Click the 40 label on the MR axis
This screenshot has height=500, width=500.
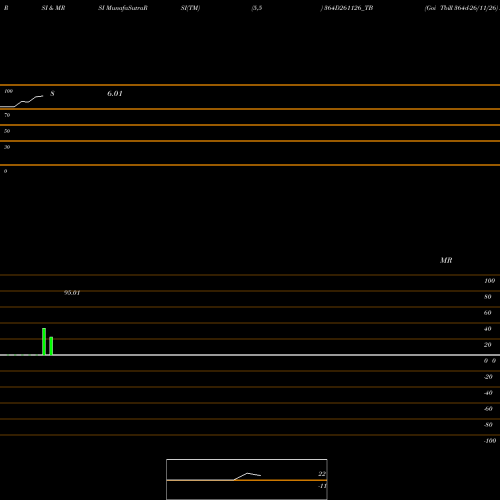(x=488, y=329)
